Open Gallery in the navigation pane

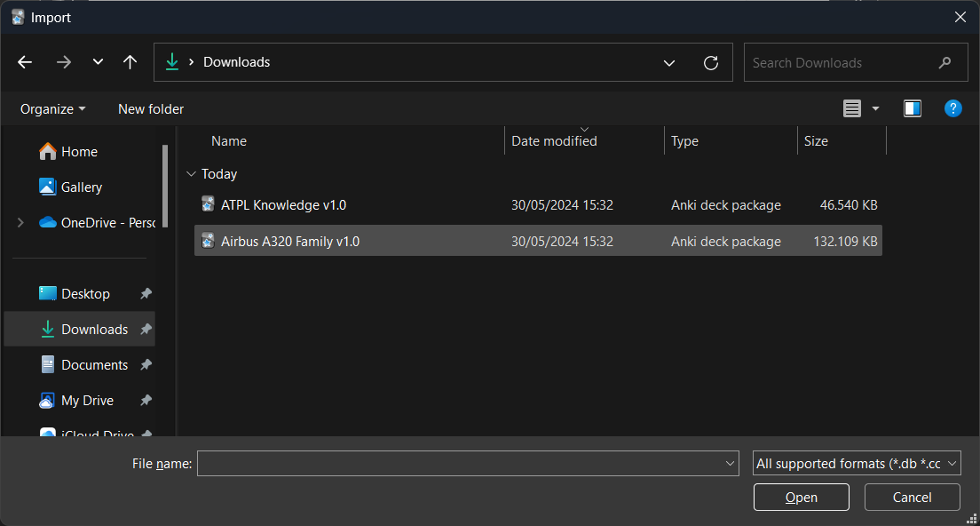tap(70, 187)
